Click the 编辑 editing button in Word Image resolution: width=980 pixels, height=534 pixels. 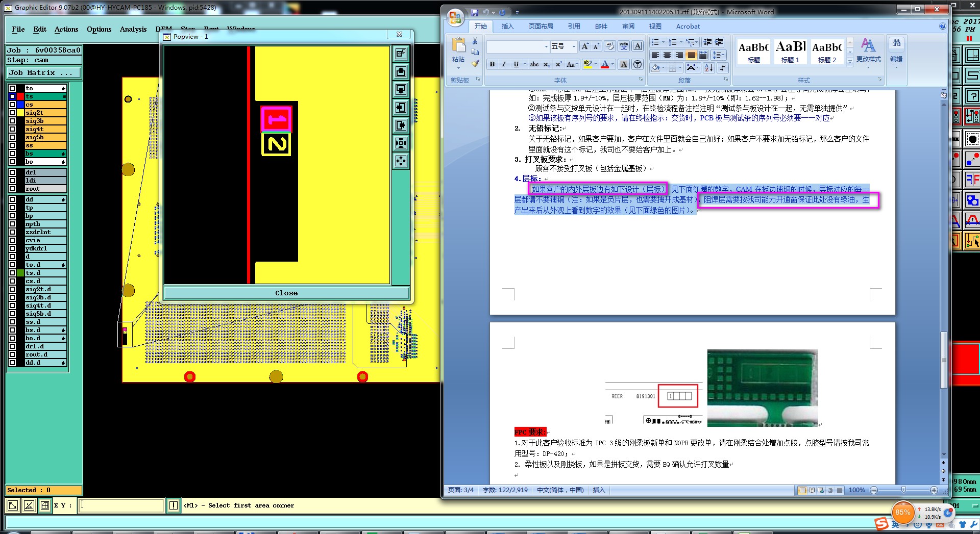coord(896,53)
